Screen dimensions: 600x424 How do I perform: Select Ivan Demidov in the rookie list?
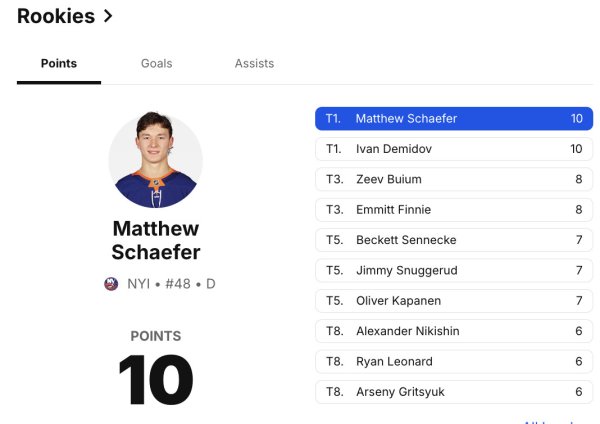(x=454, y=149)
